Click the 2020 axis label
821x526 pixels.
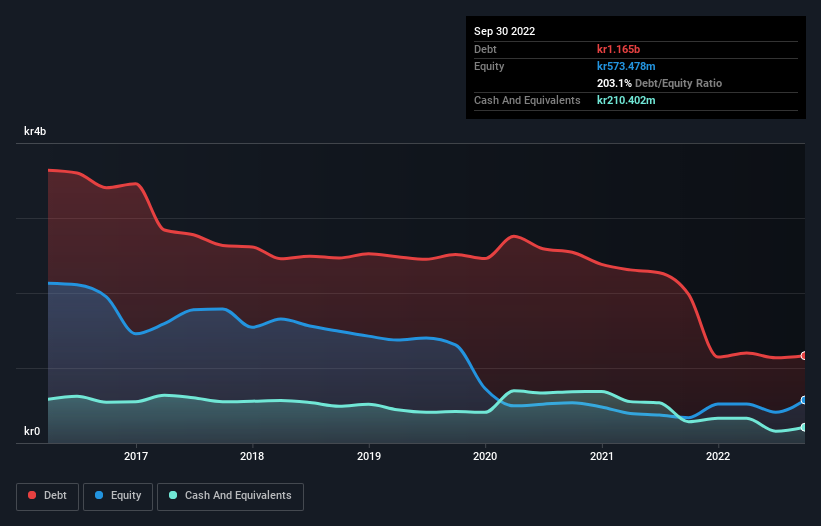[485, 456]
